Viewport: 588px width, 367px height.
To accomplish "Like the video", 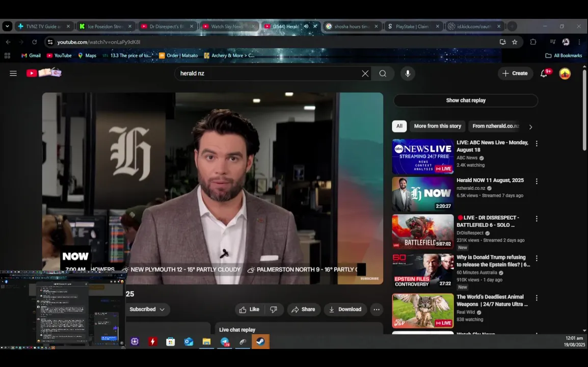I will point(250,309).
